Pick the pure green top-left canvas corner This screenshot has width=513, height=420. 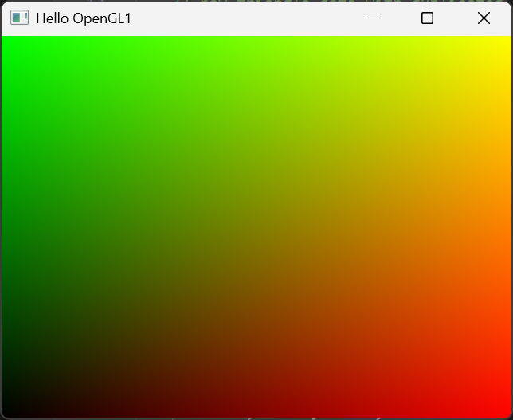point(5,40)
